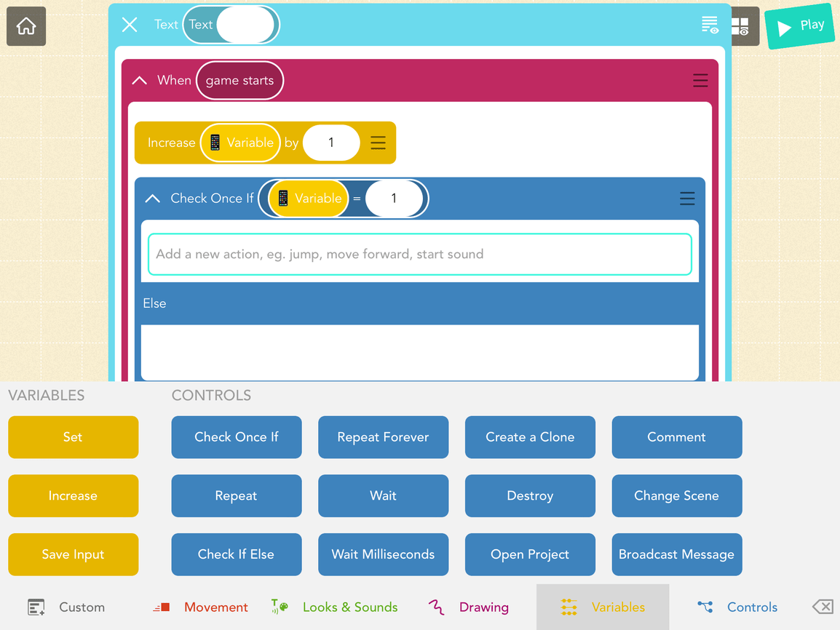Screen dimensions: 840x630
Task: Edit the condition comparison value
Action: (394, 199)
